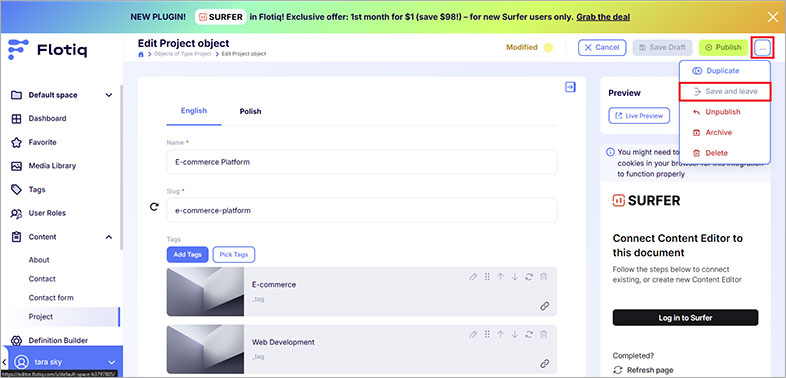Move the E-commerce tag down
The height and width of the screenshot is (378, 786).
(514, 277)
